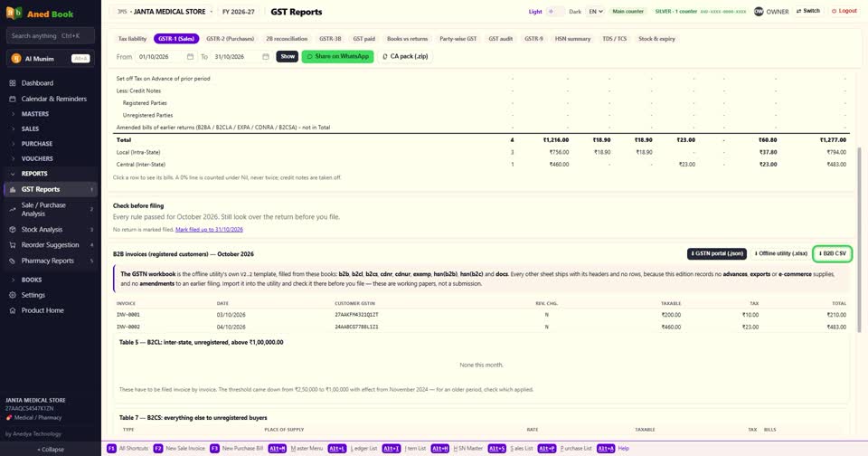The height and width of the screenshot is (456, 868).
Task: Click the FY 2026-27 selector
Action: [239, 12]
